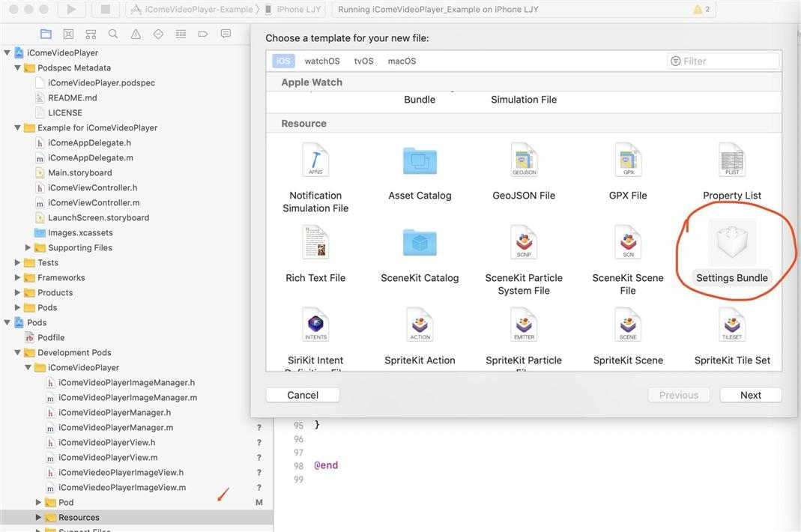
Task: Select the SceneKit Catalog template
Action: click(x=420, y=255)
